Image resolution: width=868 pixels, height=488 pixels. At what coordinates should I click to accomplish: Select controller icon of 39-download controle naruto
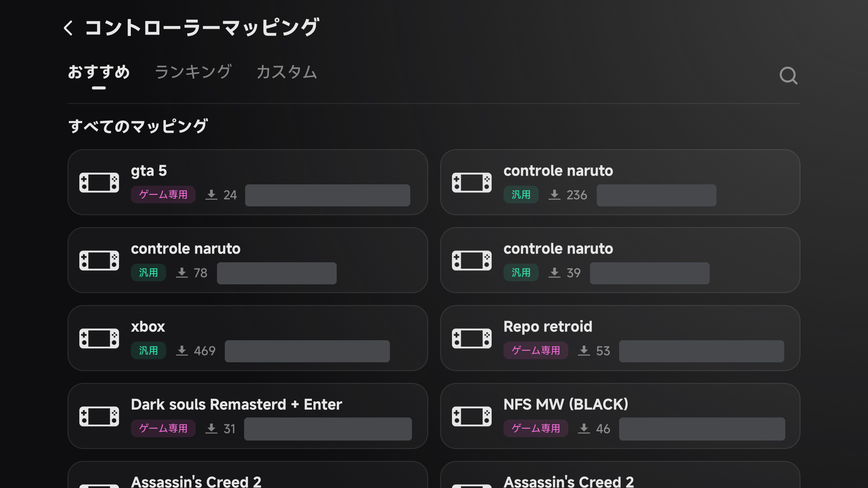coord(472,260)
